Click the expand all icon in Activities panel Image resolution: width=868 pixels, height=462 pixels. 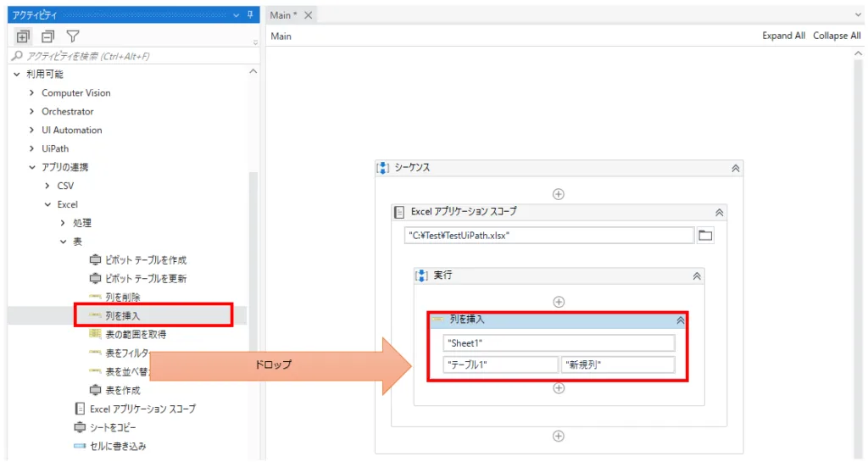pyautogui.click(x=23, y=36)
